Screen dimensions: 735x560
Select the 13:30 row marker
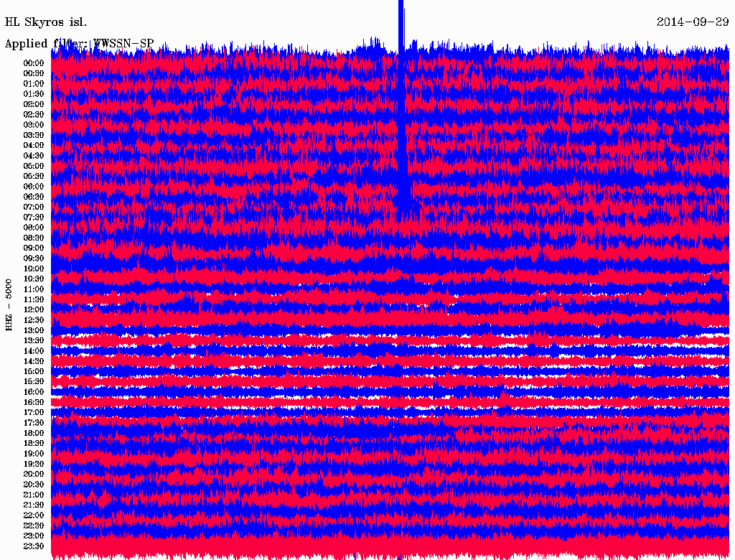click(34, 340)
